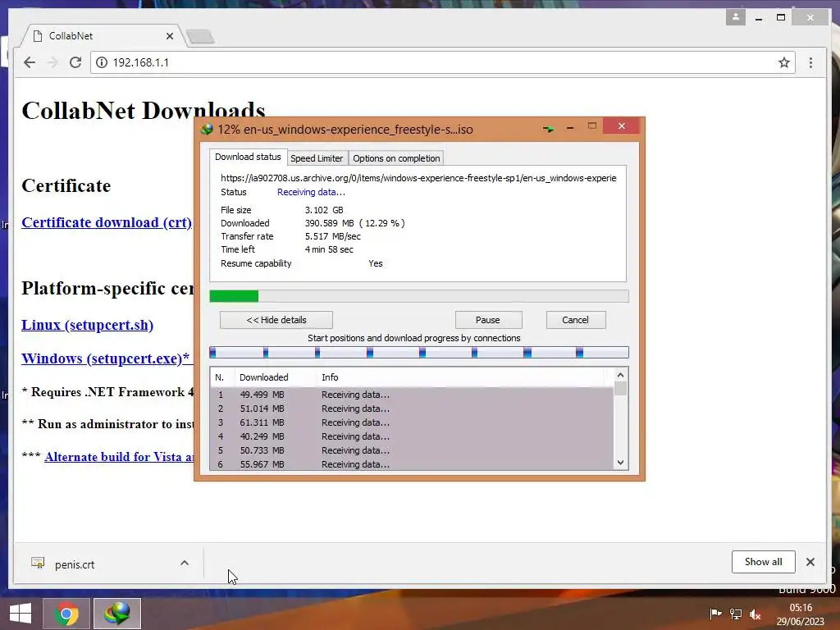Close the CollabNet tab
The height and width of the screenshot is (630, 840).
click(x=170, y=36)
